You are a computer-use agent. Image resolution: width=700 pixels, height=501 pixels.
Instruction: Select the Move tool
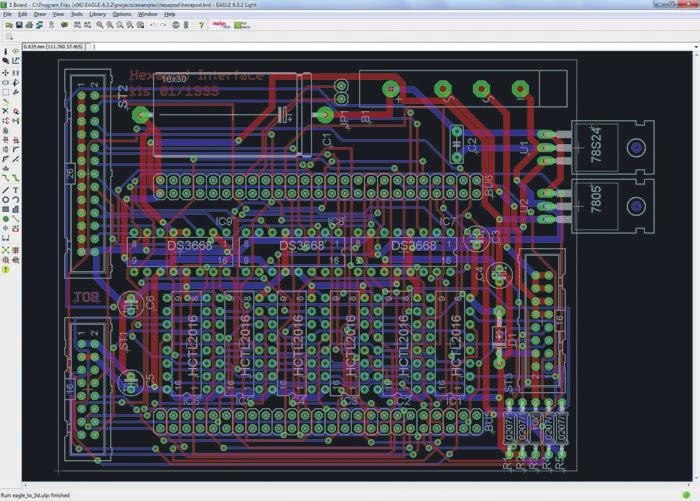pos(6,72)
